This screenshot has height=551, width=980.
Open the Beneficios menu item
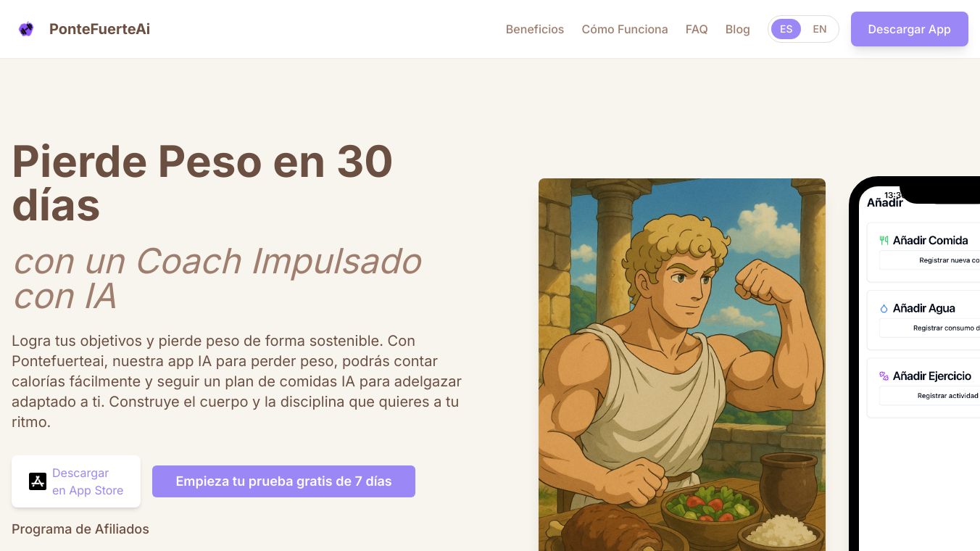point(535,29)
